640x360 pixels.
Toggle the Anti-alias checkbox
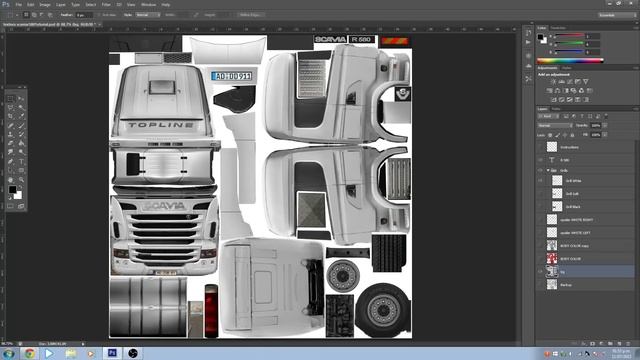(x=100, y=15)
